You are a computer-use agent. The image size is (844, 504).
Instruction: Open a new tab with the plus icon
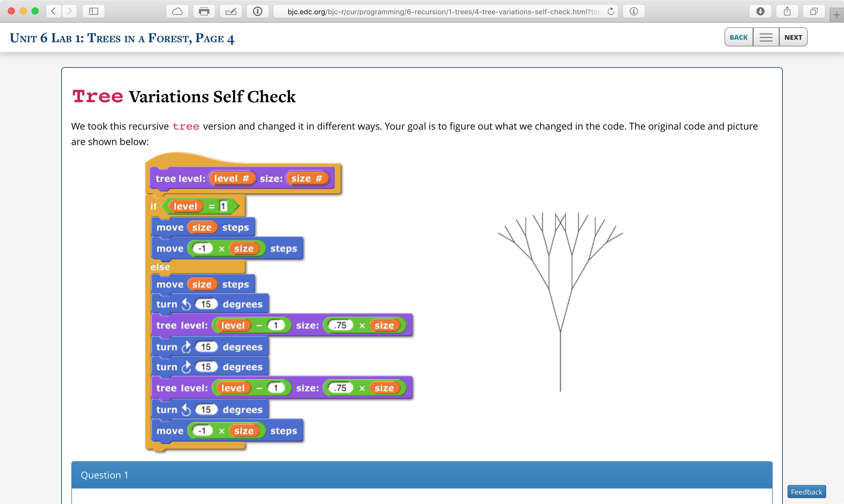(836, 14)
